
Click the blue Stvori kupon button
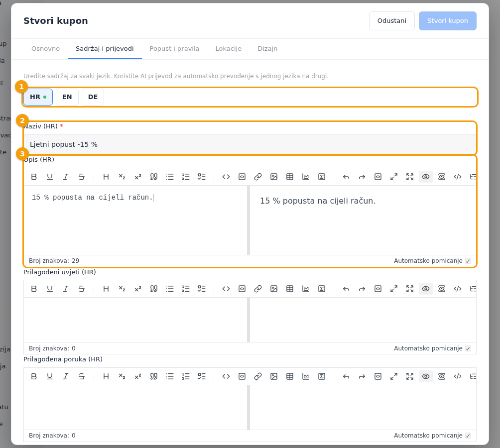click(447, 21)
